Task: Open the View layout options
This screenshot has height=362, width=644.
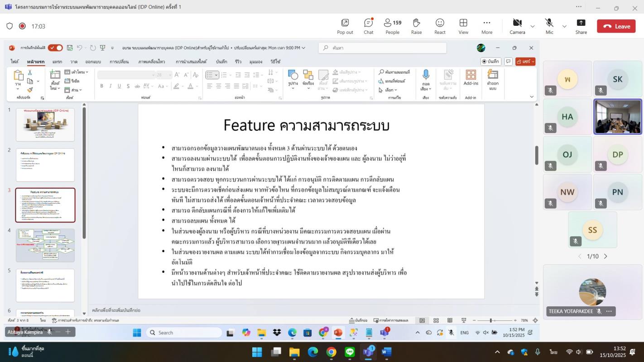Action: [463, 26]
